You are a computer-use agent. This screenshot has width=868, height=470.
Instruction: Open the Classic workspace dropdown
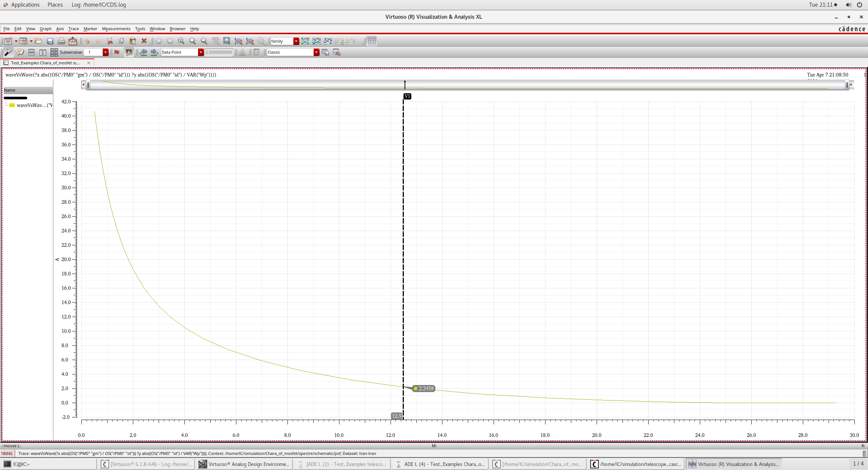point(316,52)
